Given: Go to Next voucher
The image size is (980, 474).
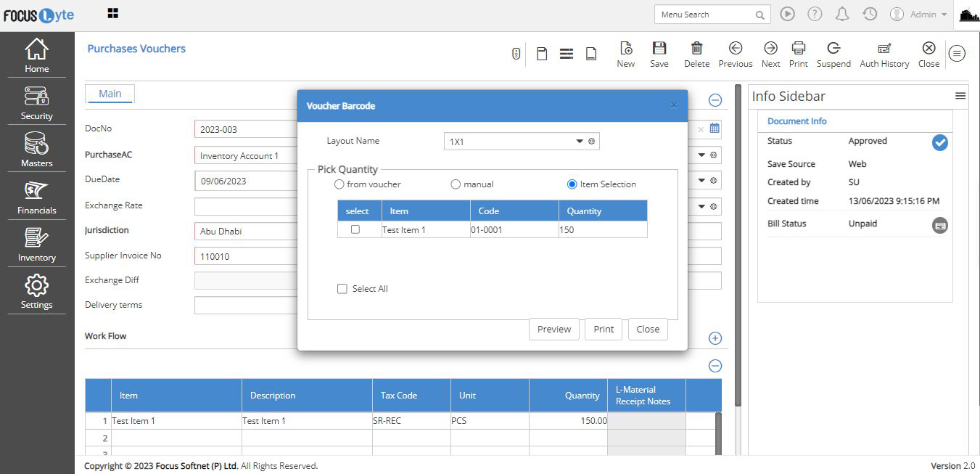Looking at the screenshot, I should pyautogui.click(x=770, y=54).
